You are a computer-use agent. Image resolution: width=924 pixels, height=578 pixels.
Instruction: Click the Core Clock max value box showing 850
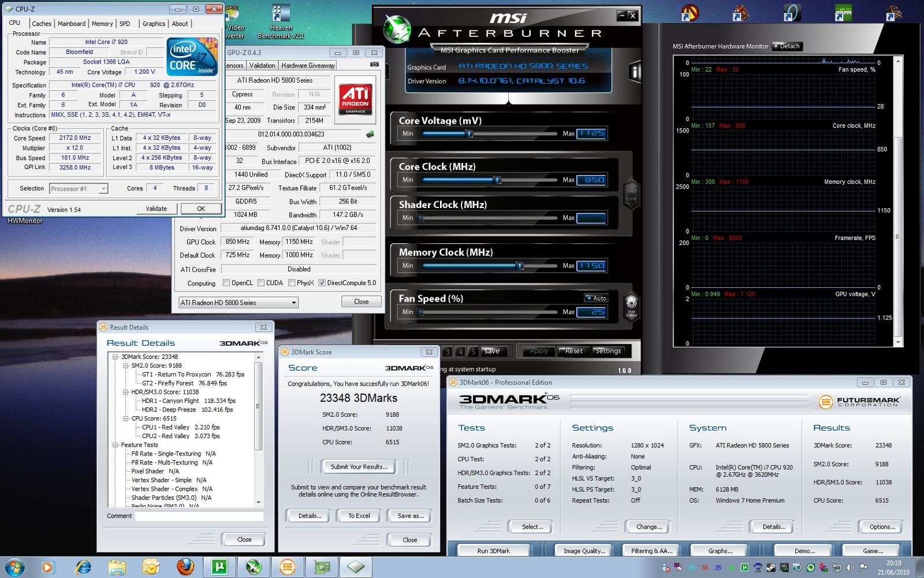pos(591,180)
